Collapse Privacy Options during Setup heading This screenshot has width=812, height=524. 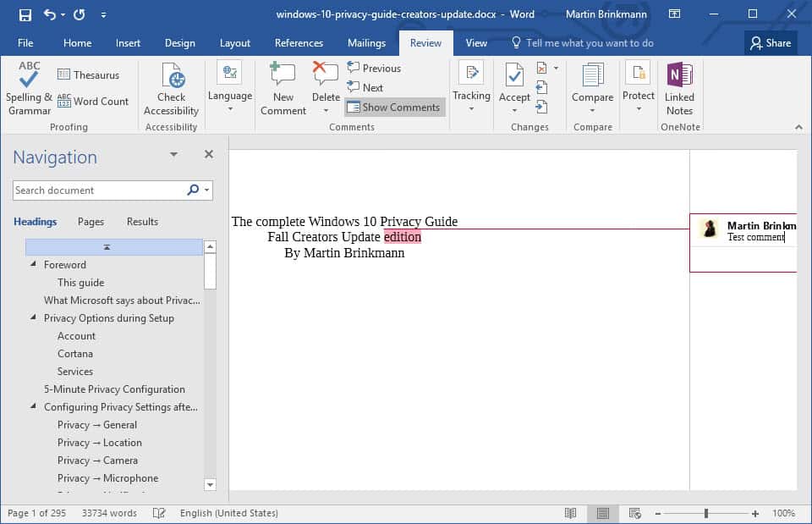33,317
